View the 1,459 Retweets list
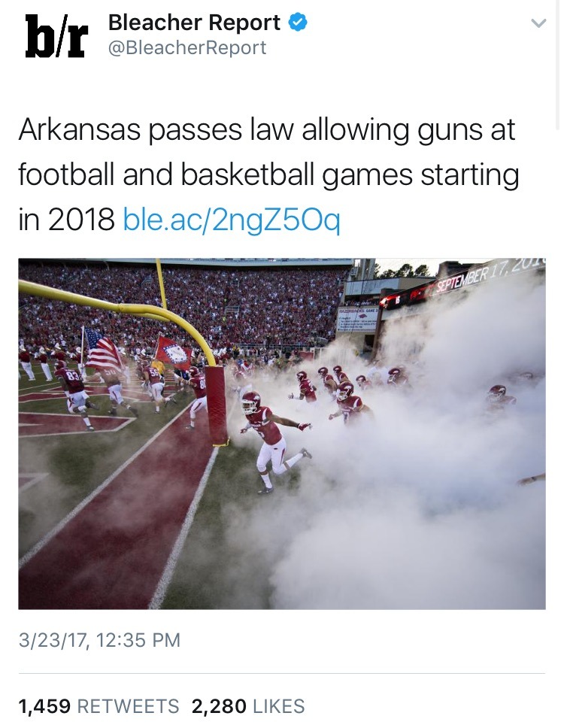Viewport: 564px width, 728px height. click(x=99, y=706)
